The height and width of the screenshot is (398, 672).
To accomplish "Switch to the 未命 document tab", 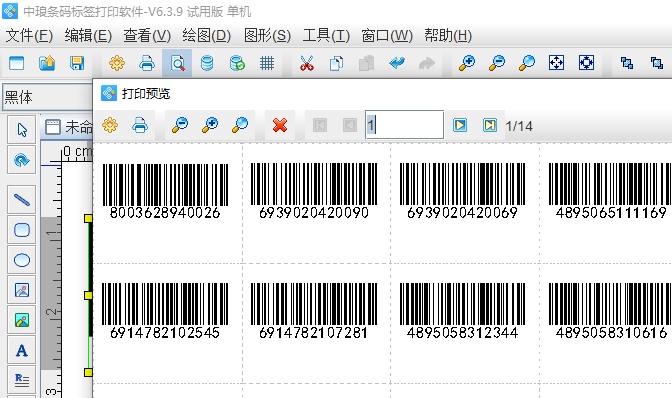I will 69,127.
